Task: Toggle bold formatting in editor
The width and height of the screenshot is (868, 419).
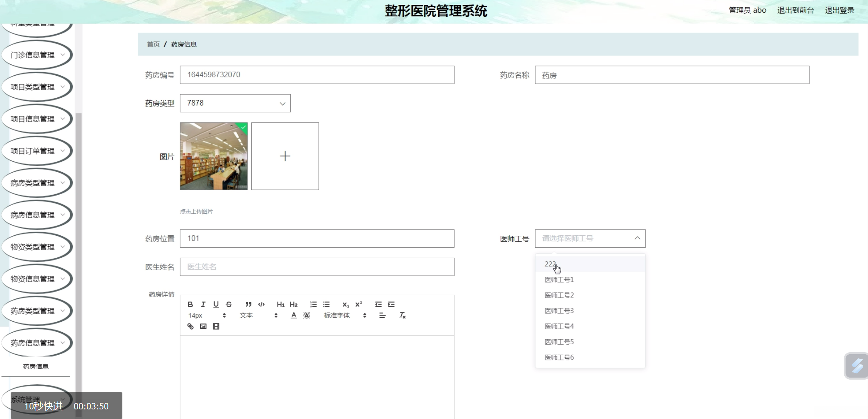Action: click(190, 304)
